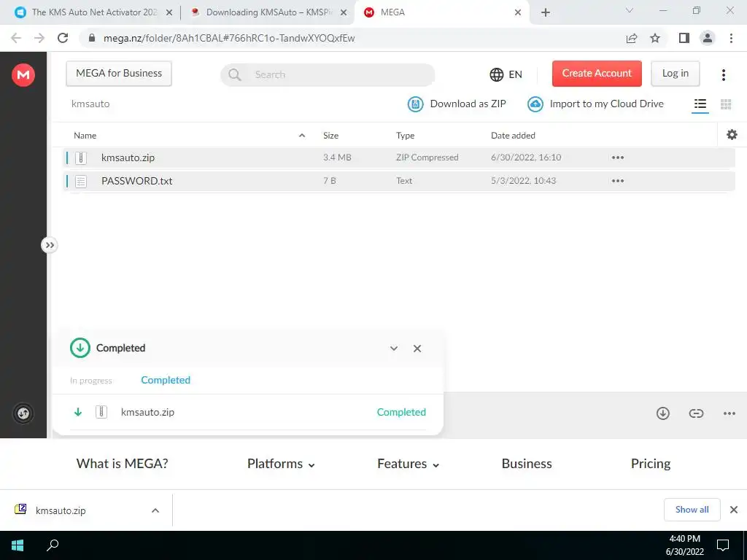Close the Chrome download bar

click(x=734, y=510)
